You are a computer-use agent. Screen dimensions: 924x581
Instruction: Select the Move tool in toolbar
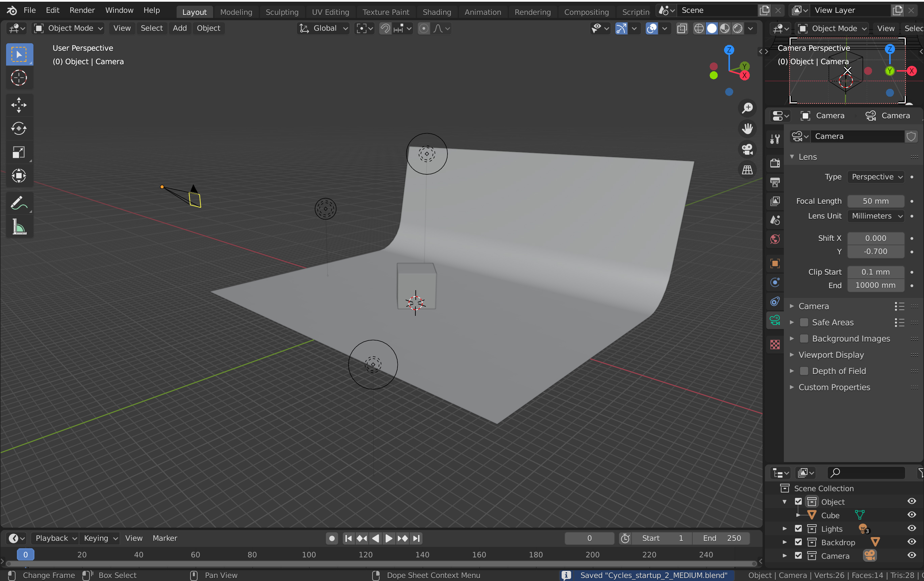tap(19, 105)
